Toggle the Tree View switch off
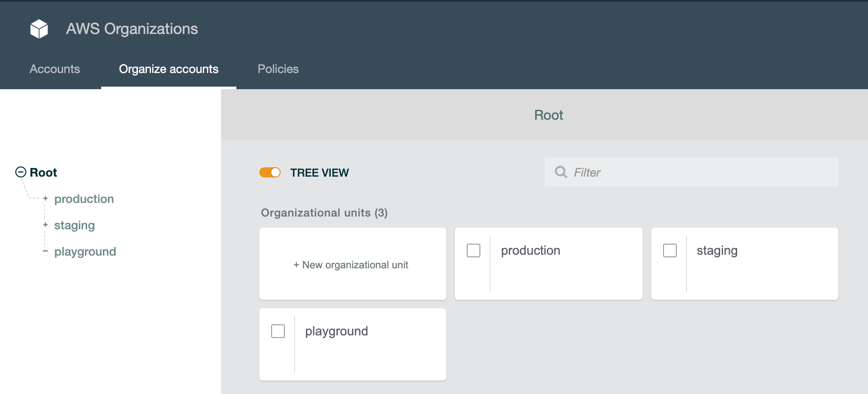This screenshot has width=868, height=394. (270, 172)
